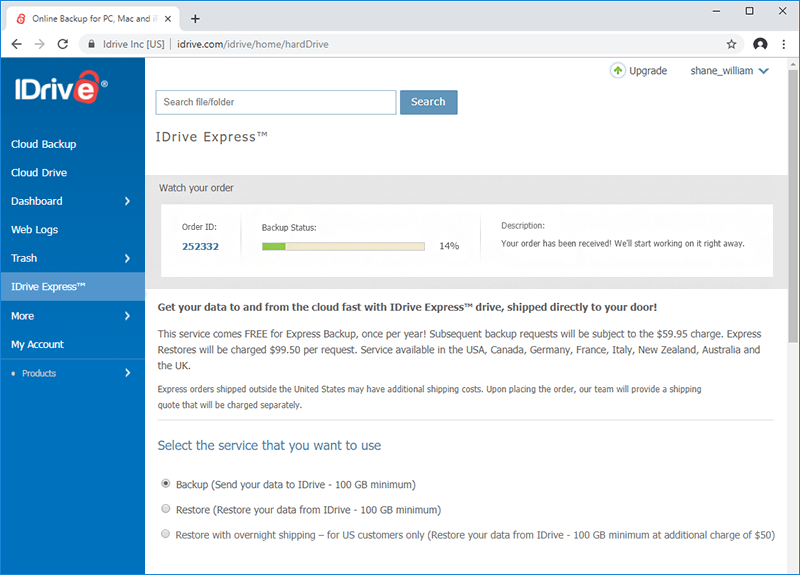Click 'Select the service that you want to use'

269,445
